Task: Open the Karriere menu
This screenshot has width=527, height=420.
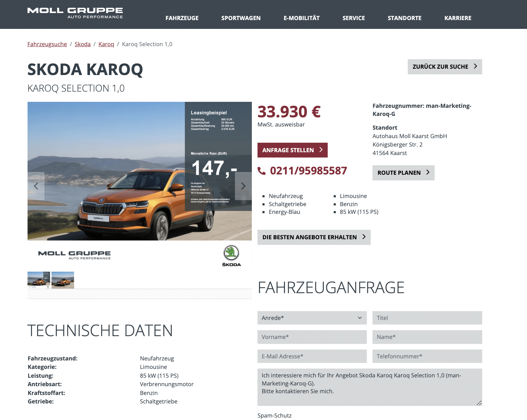Action: 458,18
